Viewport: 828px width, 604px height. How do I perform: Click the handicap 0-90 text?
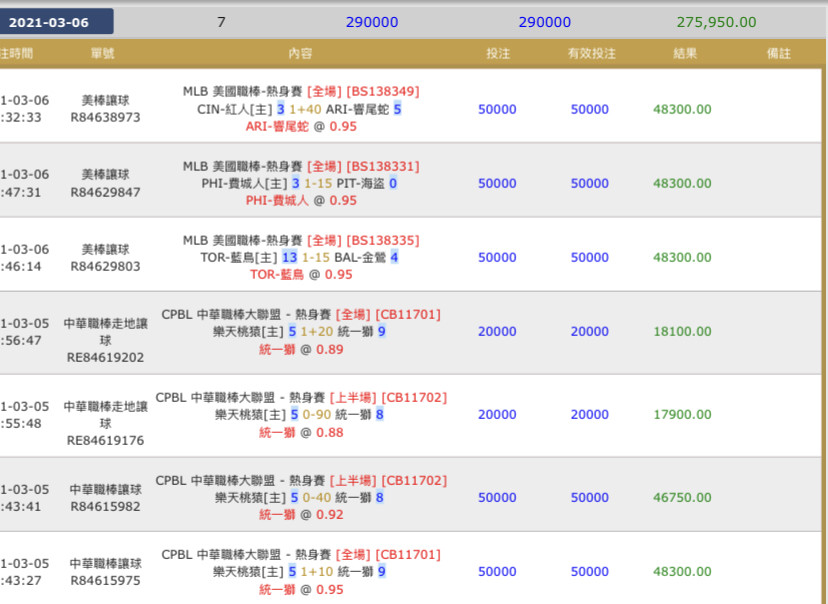tap(317, 414)
